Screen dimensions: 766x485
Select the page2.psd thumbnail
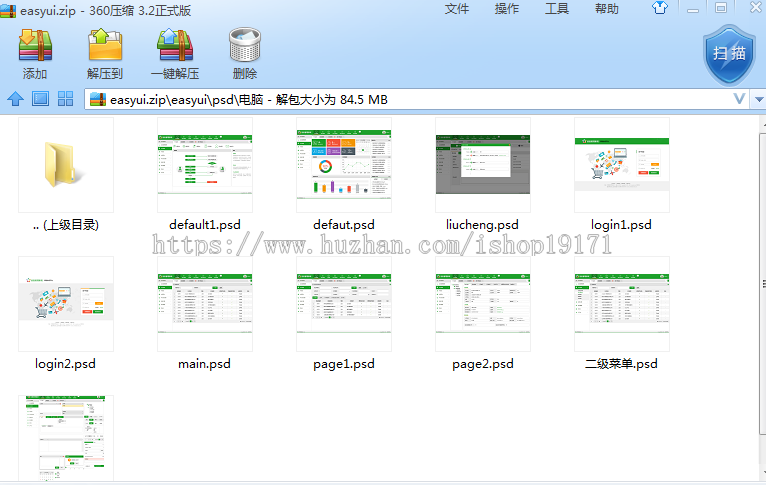(483, 304)
